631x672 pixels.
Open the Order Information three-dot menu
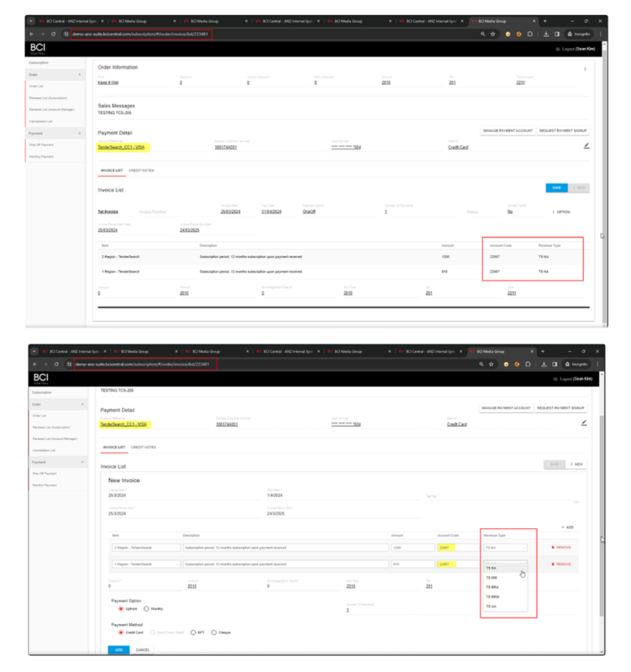(x=586, y=69)
